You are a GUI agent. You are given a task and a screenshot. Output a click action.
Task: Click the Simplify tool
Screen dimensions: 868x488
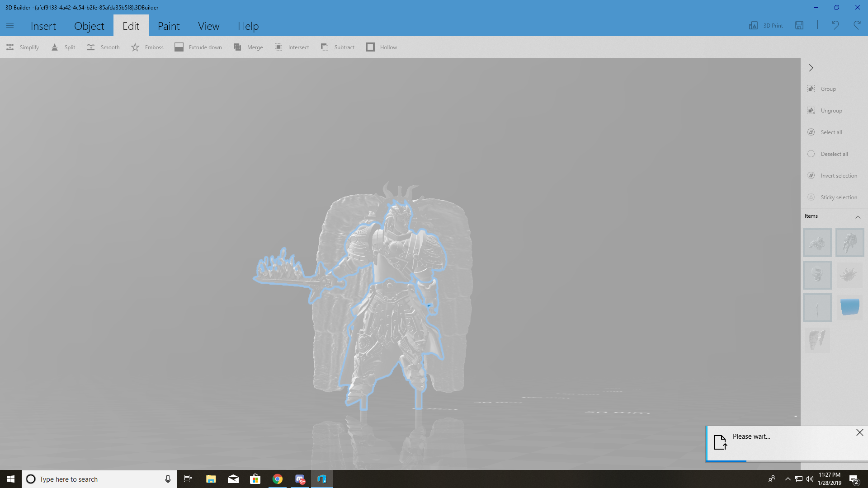(x=23, y=47)
